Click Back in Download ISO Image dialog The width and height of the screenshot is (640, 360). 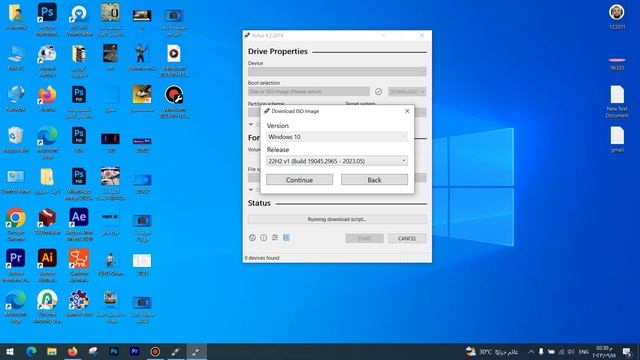pos(374,180)
